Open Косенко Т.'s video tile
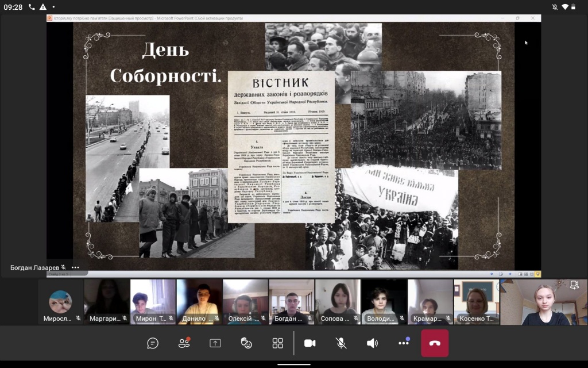The image size is (588, 368). (x=477, y=302)
